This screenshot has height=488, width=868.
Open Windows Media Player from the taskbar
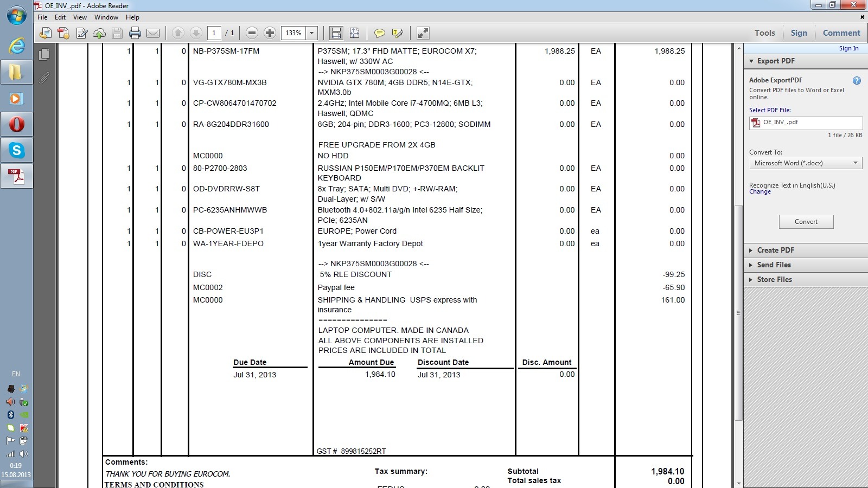[16, 99]
